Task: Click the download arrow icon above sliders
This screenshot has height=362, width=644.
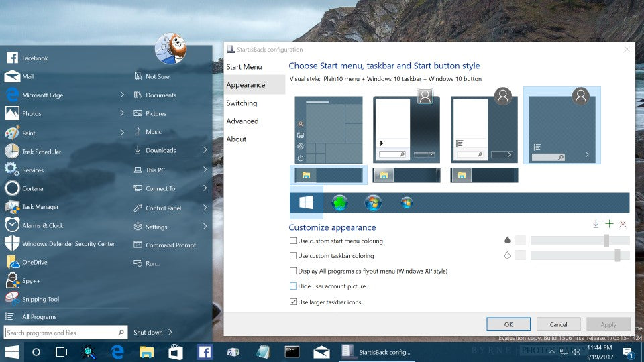Action: click(596, 224)
